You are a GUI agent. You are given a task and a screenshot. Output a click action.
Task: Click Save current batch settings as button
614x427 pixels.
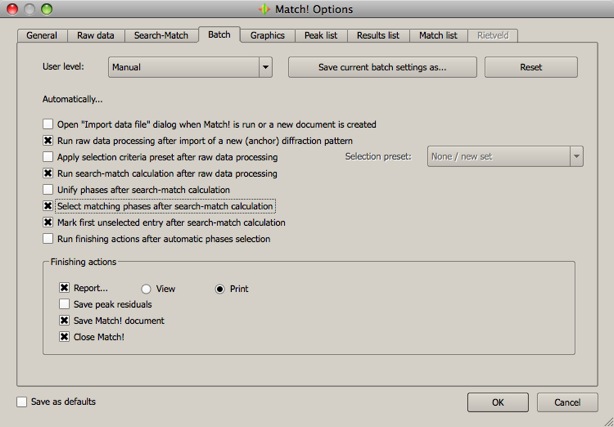click(383, 67)
